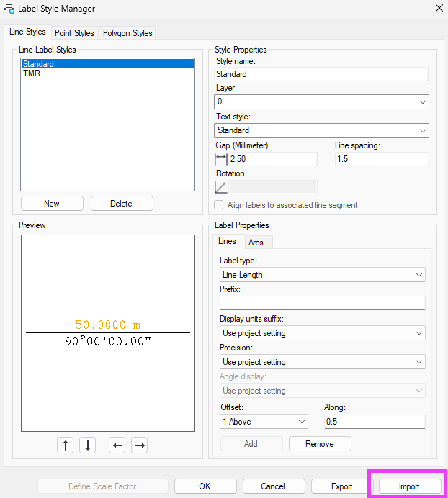Shift label left with the left arrow
This screenshot has height=498, width=448.
coord(117,445)
